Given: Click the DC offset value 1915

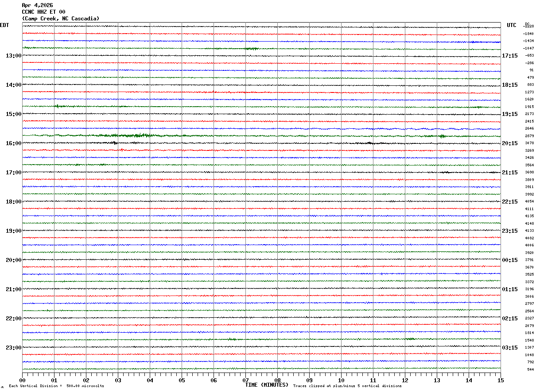Looking at the screenshot, I should pos(529,107).
